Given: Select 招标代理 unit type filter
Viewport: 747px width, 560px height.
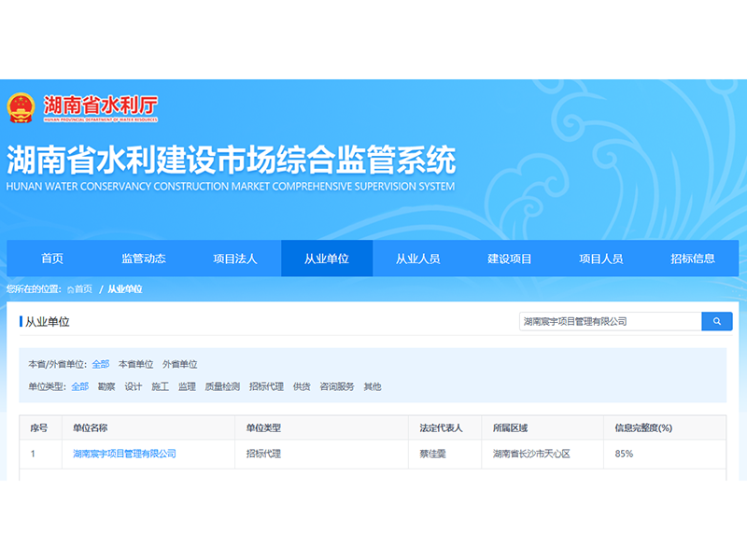Looking at the screenshot, I should click(x=266, y=386).
